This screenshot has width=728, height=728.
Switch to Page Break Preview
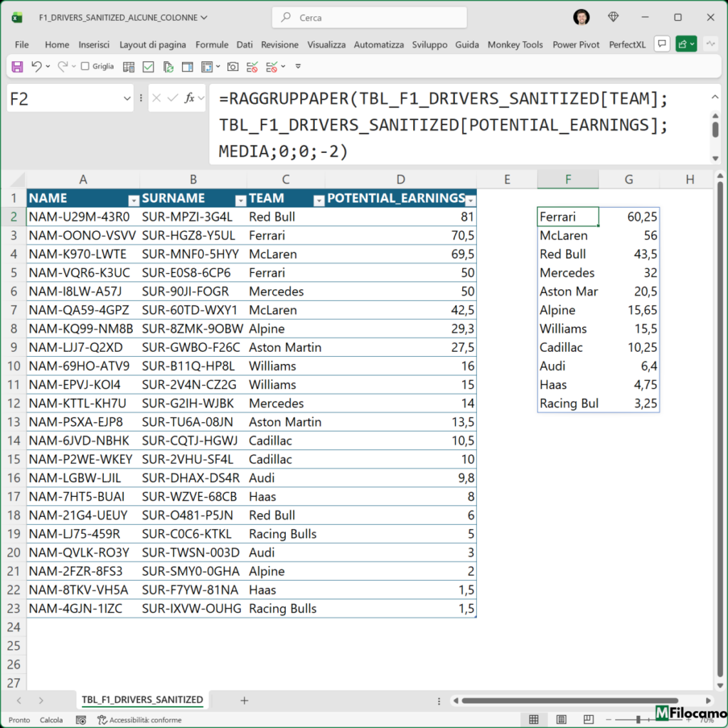tap(588, 719)
